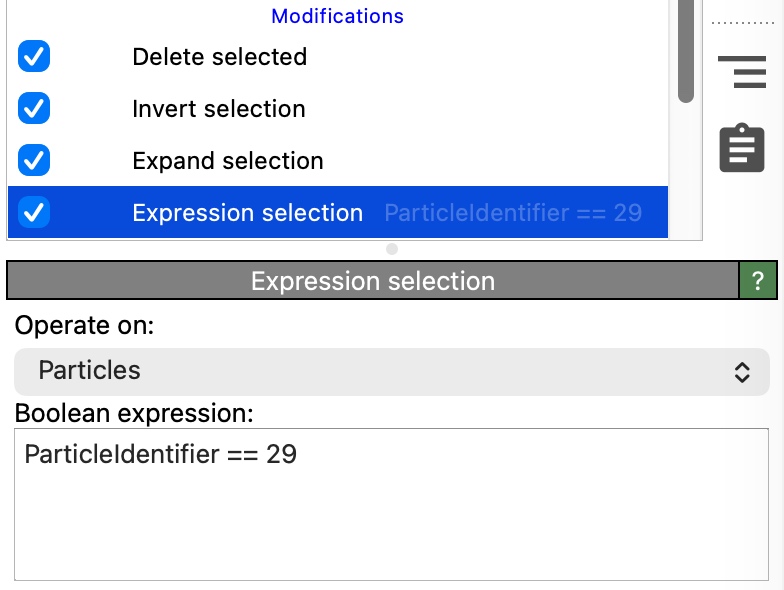Image resolution: width=784 pixels, height=590 pixels.
Task: Select the Delete selected pipeline entry
Action: pyautogui.click(x=219, y=57)
